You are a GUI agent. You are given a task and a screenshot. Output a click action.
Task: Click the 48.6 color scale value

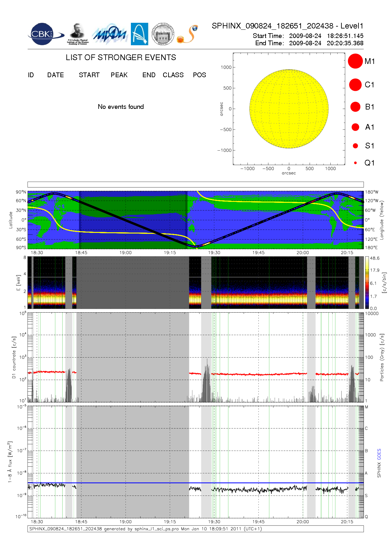(375, 258)
